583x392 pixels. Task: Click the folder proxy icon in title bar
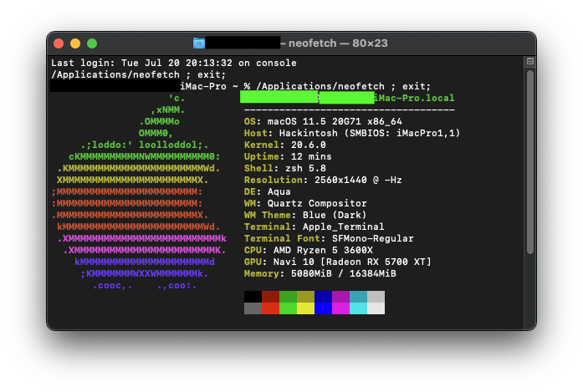(x=199, y=43)
